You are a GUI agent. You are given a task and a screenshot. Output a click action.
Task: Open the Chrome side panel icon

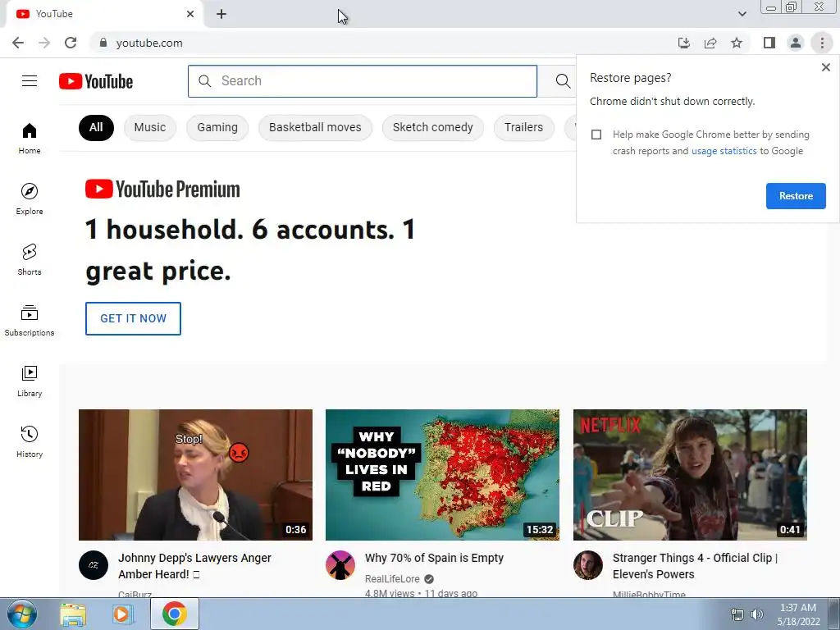(769, 43)
